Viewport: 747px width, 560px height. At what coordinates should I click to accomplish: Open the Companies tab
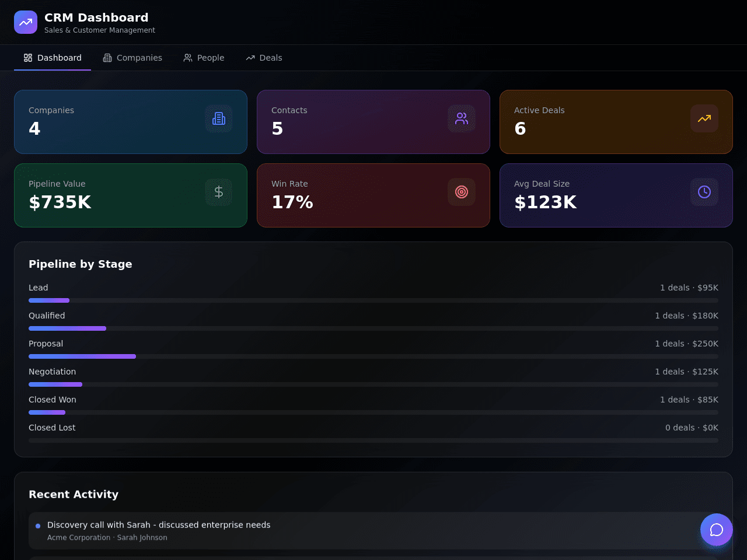132,58
